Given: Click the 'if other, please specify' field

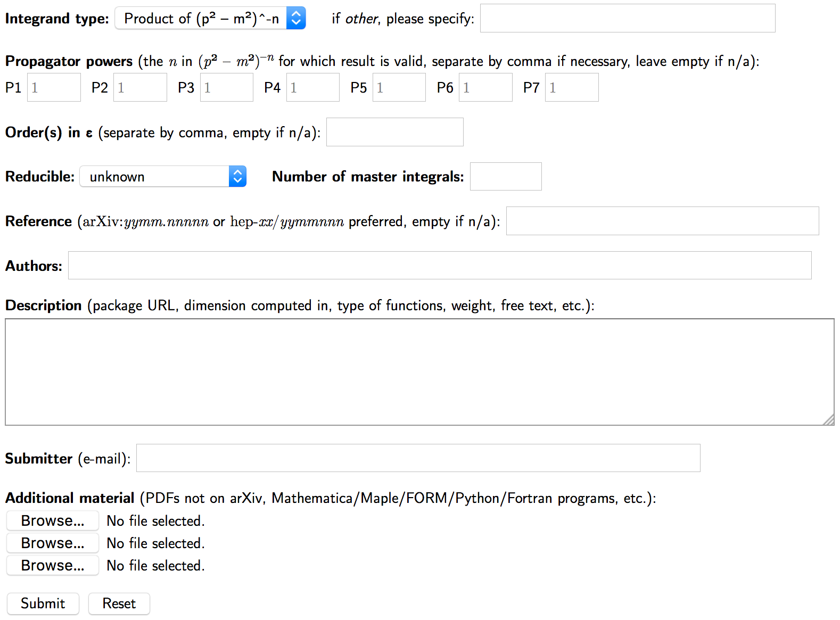Looking at the screenshot, I should pos(627,19).
